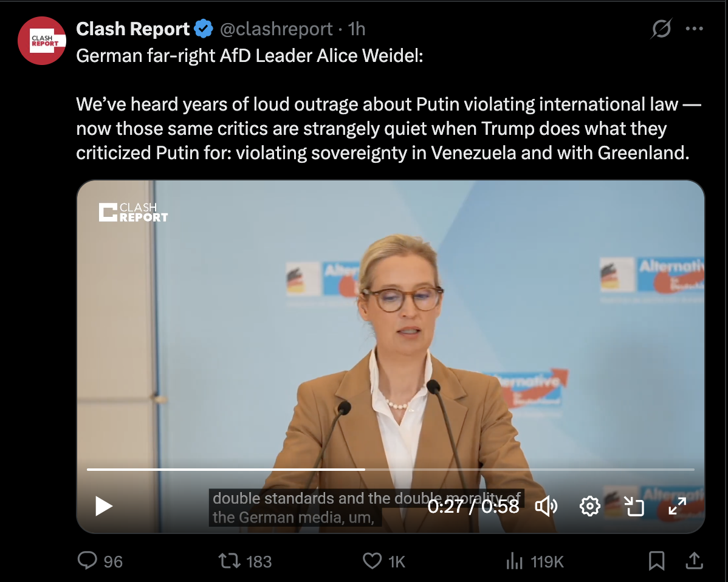Open Clash Report profile avatar

click(42, 41)
